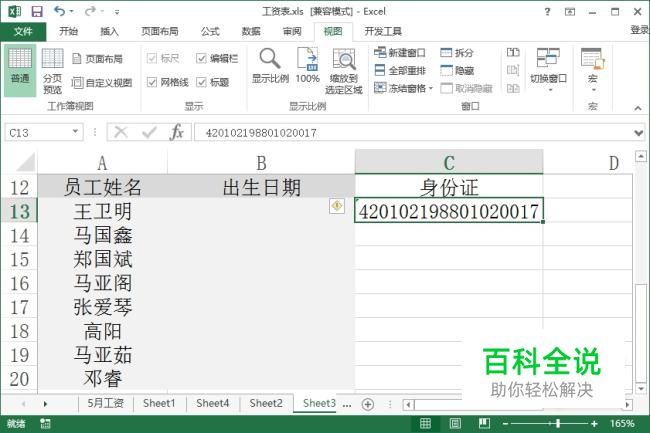Click Switch Windows icon
Viewport: 650px width, 433px height.
[x=548, y=58]
